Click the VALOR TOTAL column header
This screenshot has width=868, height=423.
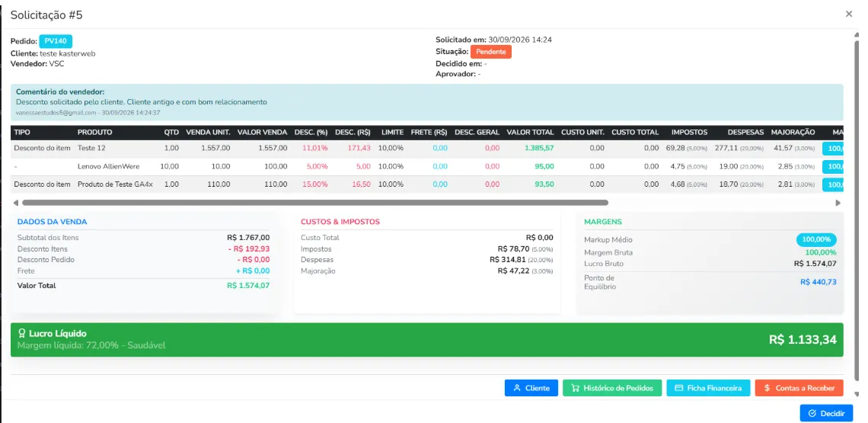click(530, 133)
